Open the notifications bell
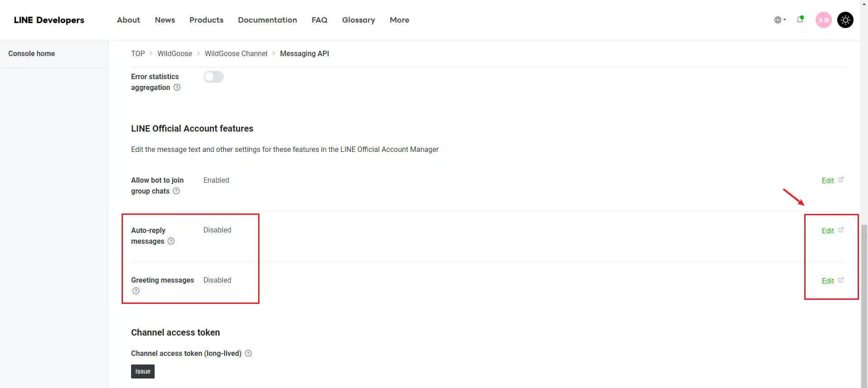The image size is (868, 388). click(x=800, y=19)
